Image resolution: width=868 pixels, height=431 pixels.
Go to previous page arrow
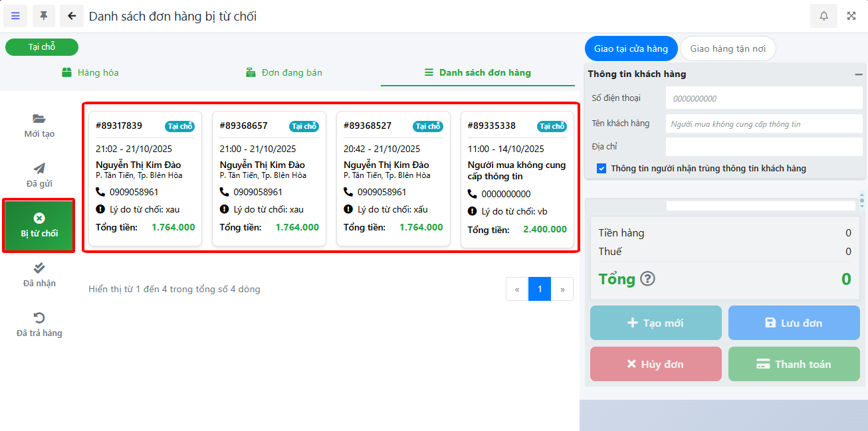coord(517,290)
